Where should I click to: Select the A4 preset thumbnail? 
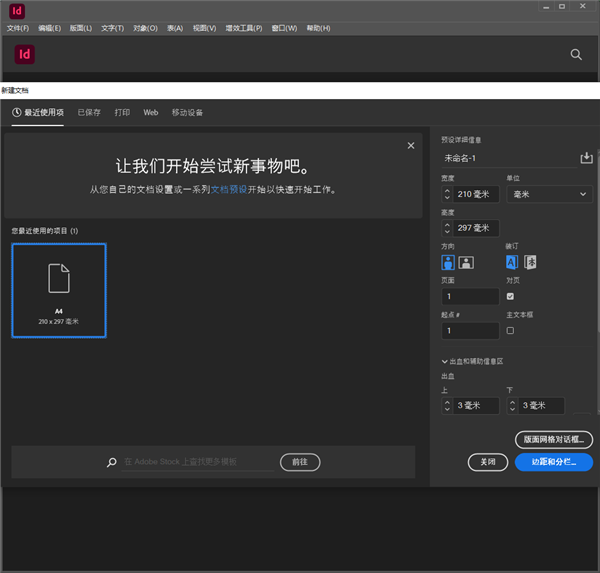pos(59,290)
